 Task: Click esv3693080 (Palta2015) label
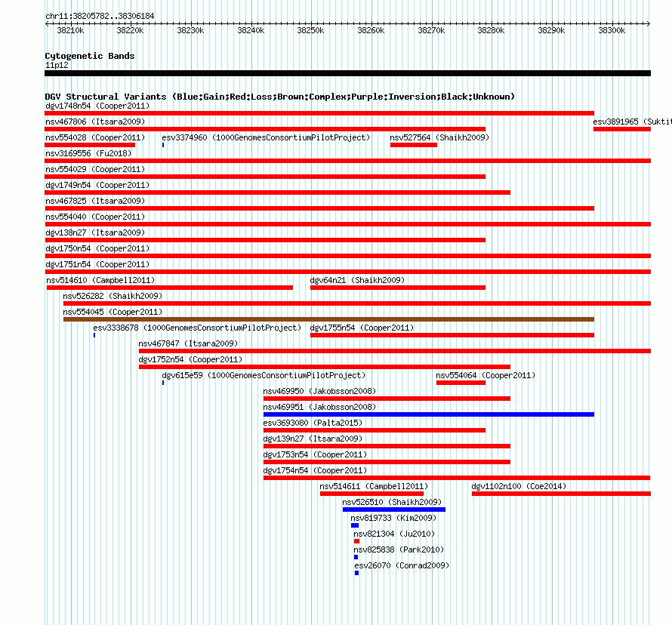(313, 423)
